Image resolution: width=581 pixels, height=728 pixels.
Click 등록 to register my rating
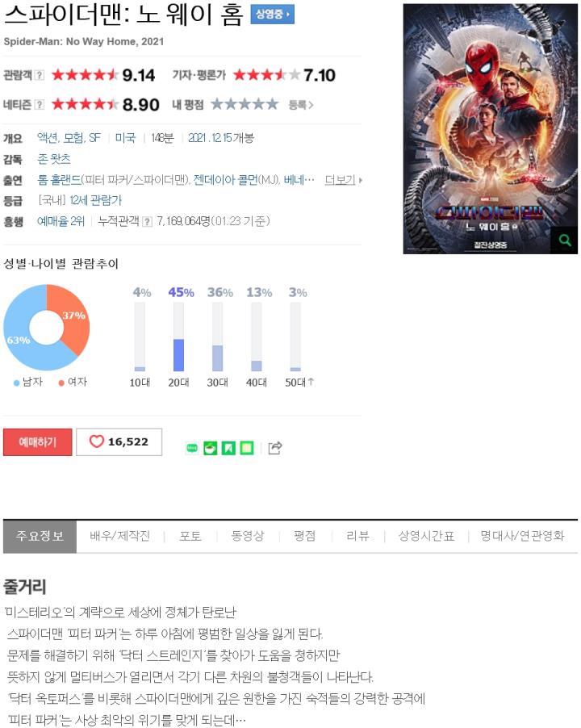(x=301, y=105)
